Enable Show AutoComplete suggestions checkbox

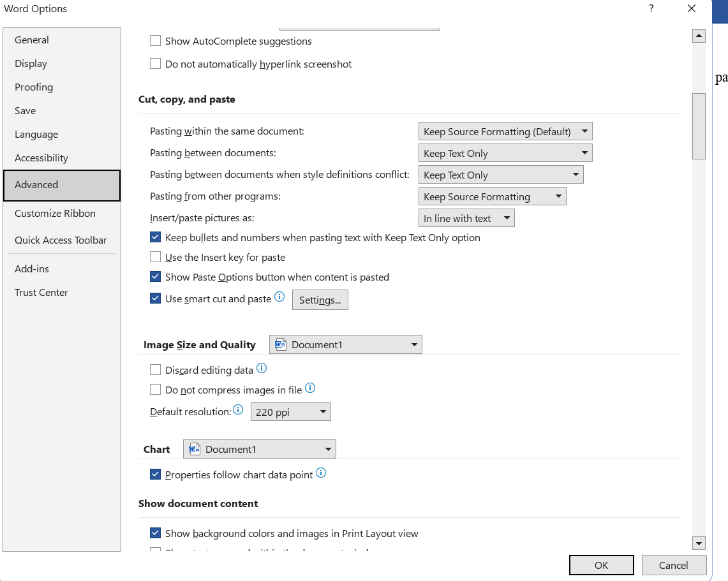(x=155, y=41)
